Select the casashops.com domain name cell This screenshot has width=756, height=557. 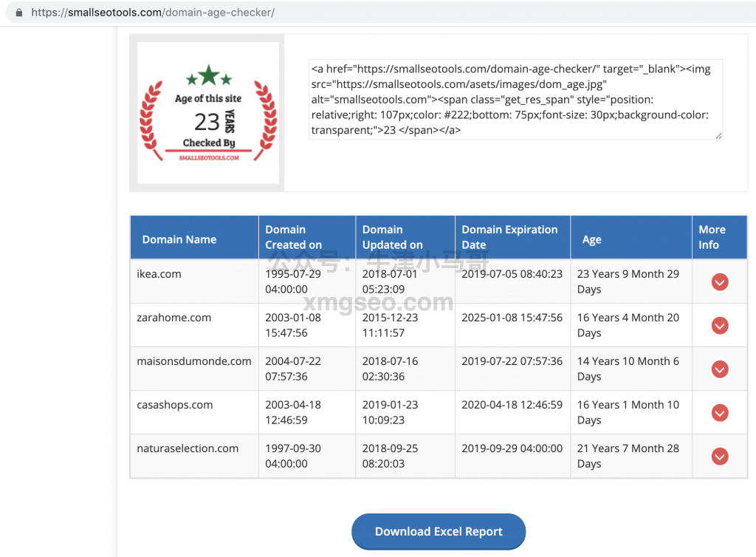point(194,412)
